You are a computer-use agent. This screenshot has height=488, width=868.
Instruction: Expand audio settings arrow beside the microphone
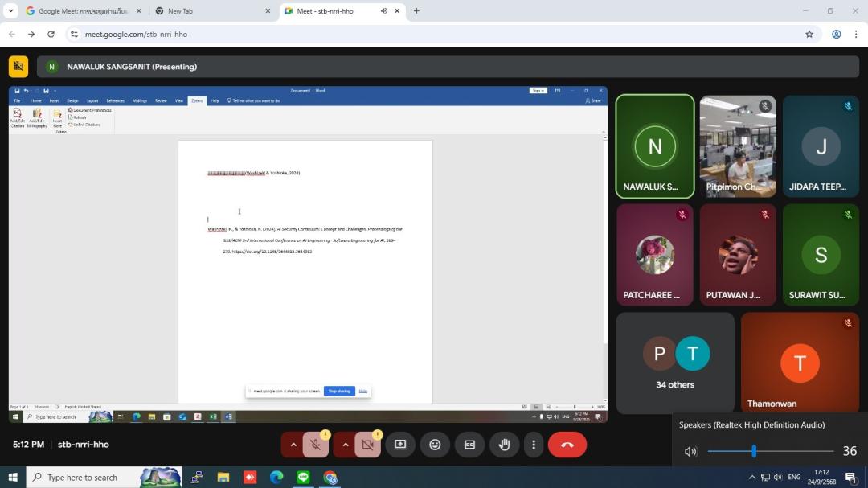point(293,445)
